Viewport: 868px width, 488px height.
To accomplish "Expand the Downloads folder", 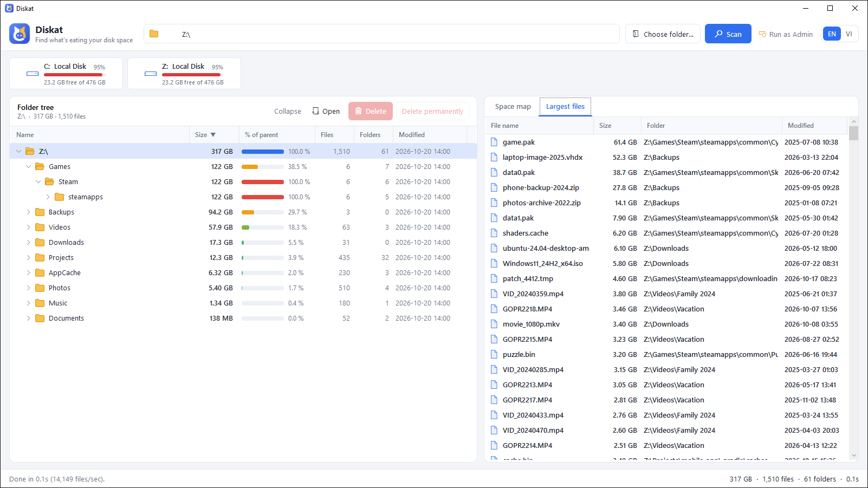I will (28, 242).
